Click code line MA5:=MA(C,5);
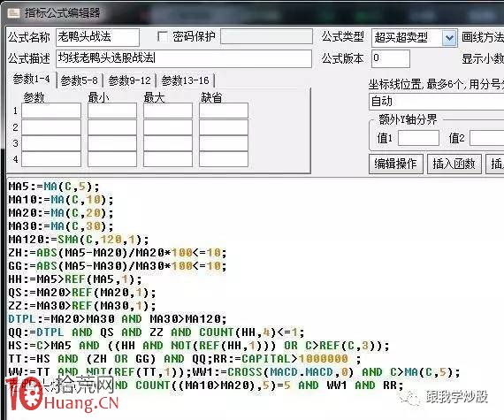 [x=54, y=187]
